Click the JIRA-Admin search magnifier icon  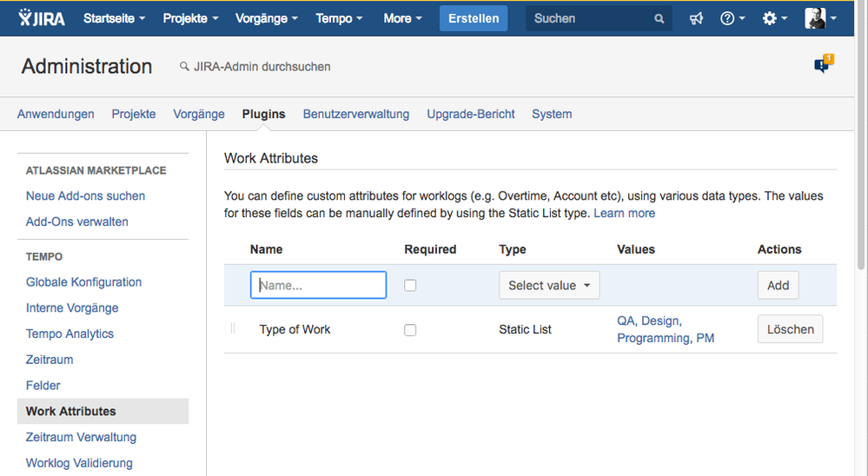click(x=184, y=66)
